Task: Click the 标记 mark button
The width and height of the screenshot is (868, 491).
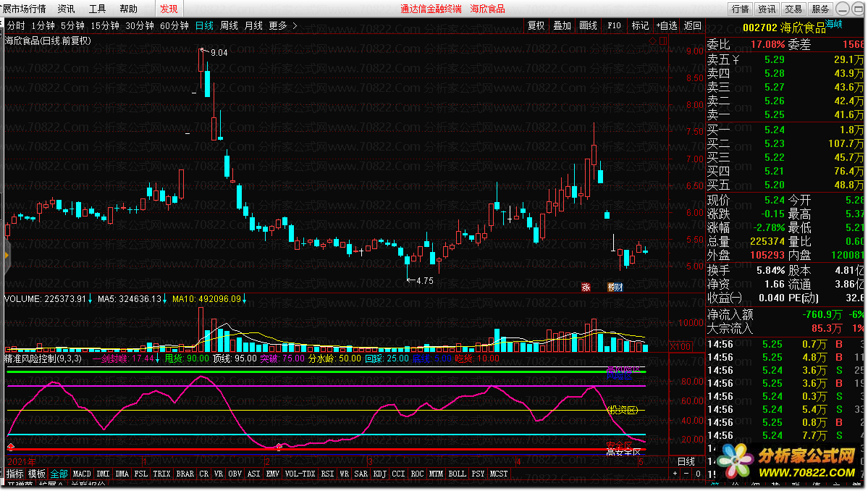Action: click(x=640, y=25)
